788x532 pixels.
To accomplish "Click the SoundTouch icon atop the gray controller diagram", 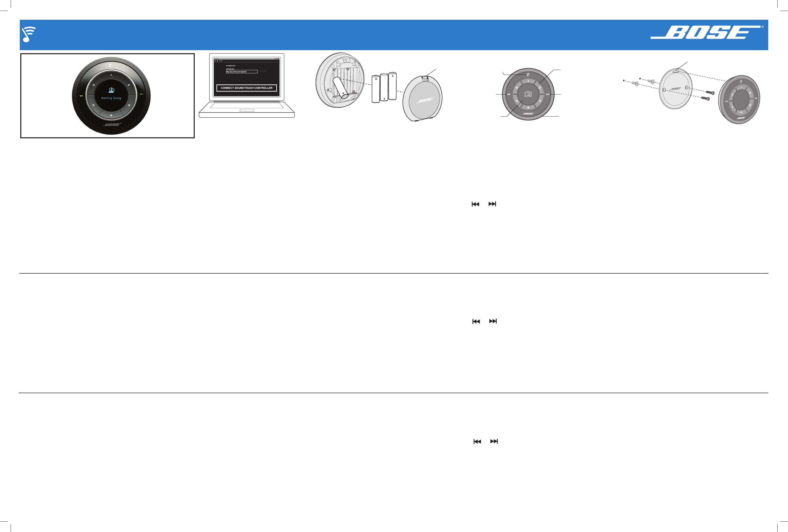I will (528, 74).
